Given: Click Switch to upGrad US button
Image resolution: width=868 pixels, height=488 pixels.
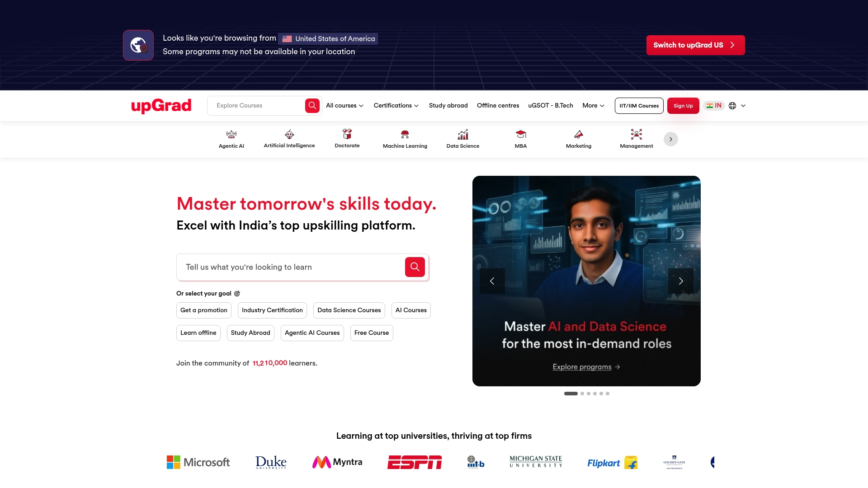Looking at the screenshot, I should tap(695, 45).
